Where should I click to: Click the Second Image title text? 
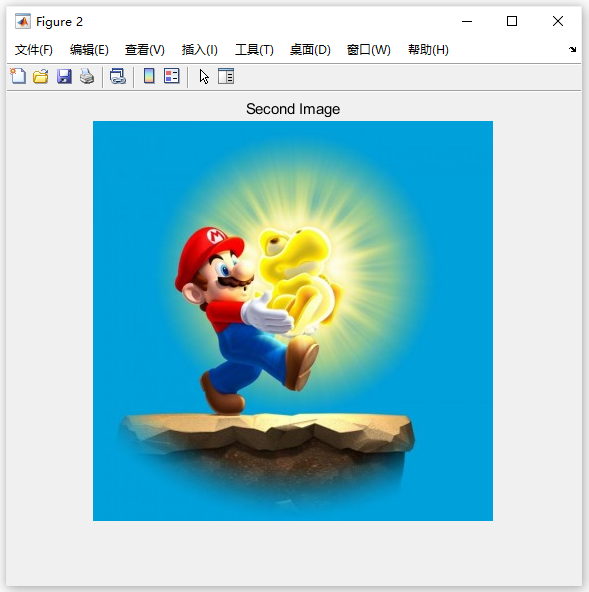click(293, 109)
